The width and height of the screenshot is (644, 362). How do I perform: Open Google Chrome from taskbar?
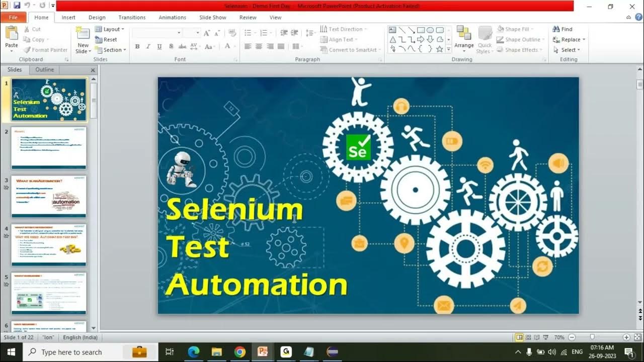click(240, 352)
